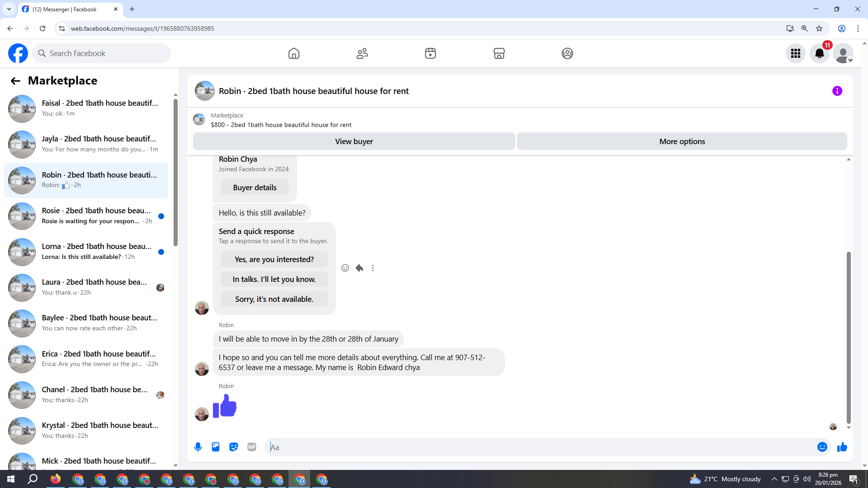Open the Jayla conversation
868x488 pixels.
86,144
